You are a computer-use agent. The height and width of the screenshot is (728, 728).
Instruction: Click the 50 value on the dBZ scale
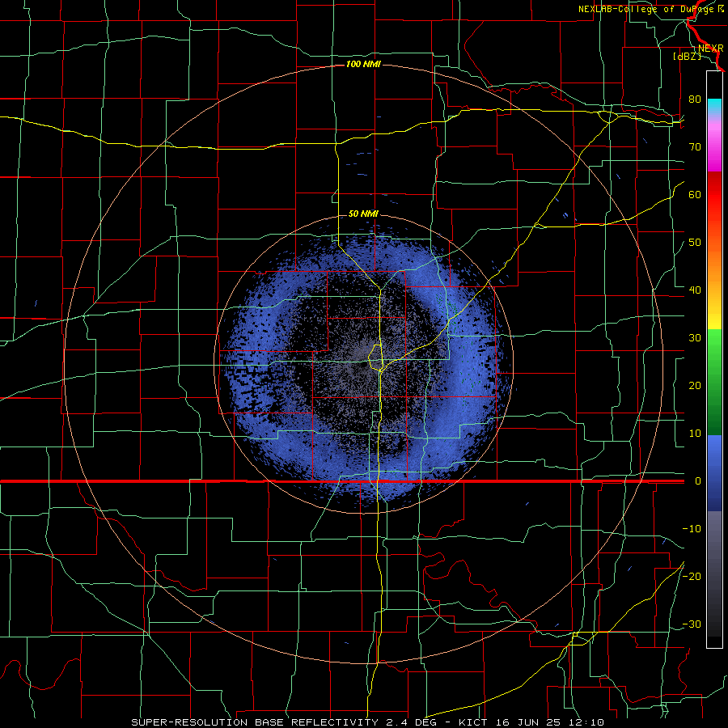point(695,243)
